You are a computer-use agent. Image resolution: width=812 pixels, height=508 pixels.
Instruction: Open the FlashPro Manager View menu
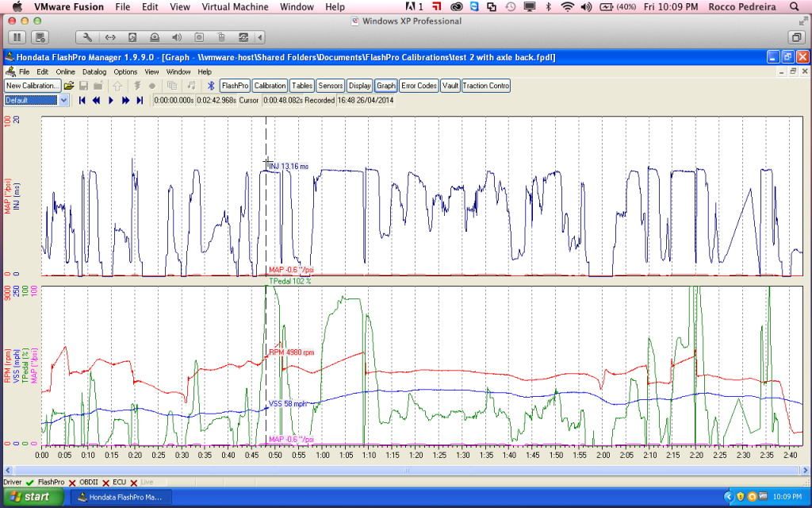pyautogui.click(x=151, y=72)
